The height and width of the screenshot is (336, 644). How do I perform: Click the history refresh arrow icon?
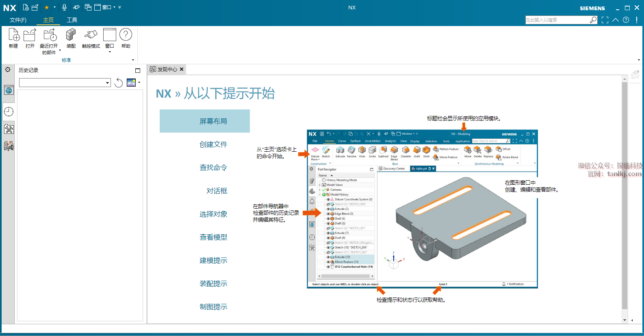tap(119, 83)
